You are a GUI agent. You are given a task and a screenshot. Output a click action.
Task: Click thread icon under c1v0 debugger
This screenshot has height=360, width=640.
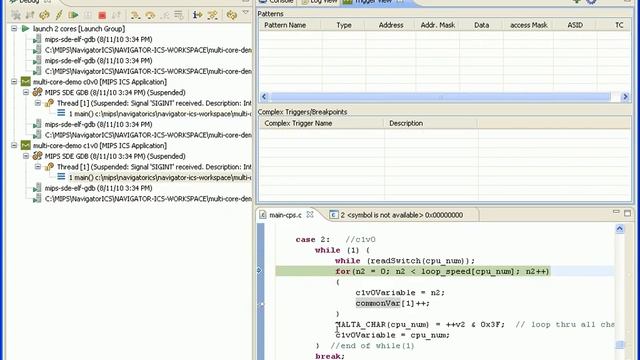click(49, 167)
